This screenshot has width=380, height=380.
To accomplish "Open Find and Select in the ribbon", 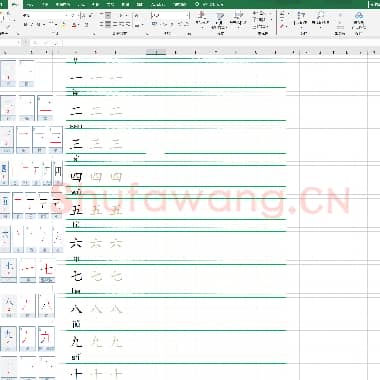I will (320, 19).
